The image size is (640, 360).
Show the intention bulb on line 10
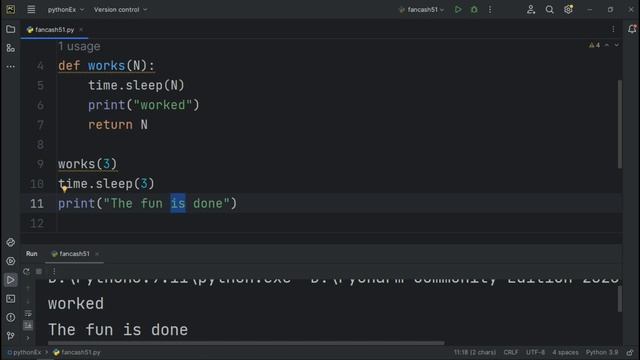pos(64,189)
